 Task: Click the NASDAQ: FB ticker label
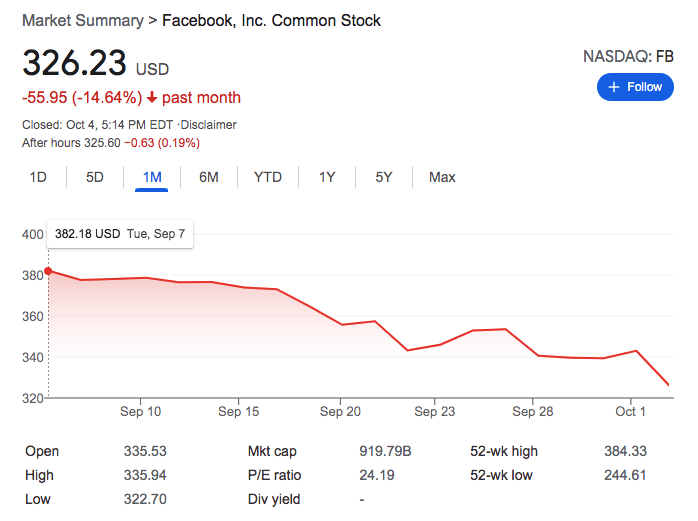coord(628,57)
